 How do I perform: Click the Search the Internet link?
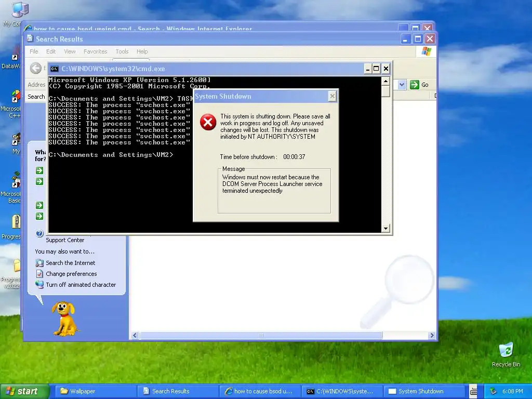[x=71, y=262]
